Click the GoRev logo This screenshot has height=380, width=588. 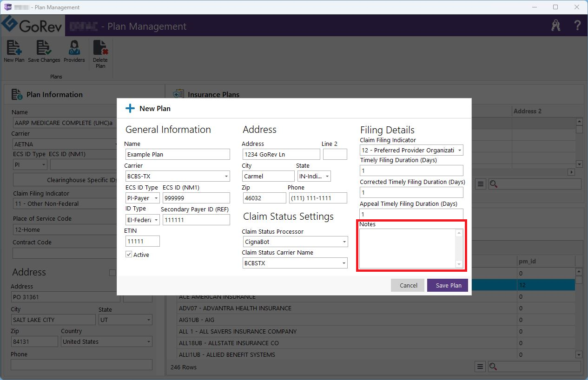point(33,26)
